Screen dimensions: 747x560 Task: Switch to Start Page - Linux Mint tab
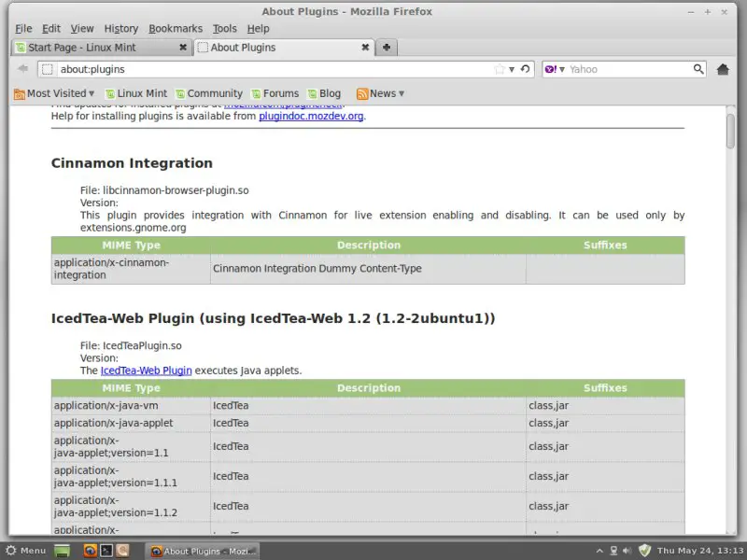pyautogui.click(x=102, y=48)
